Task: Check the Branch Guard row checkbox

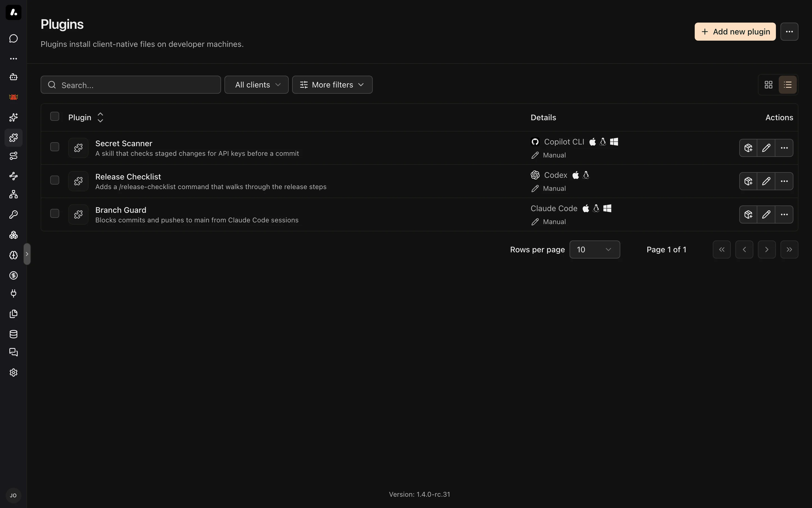Action: [x=55, y=213]
